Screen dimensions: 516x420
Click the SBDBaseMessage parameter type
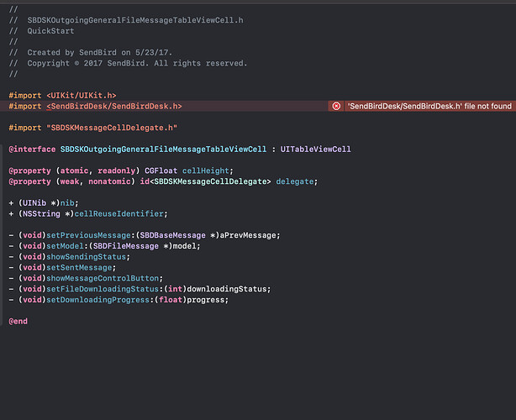coord(173,235)
